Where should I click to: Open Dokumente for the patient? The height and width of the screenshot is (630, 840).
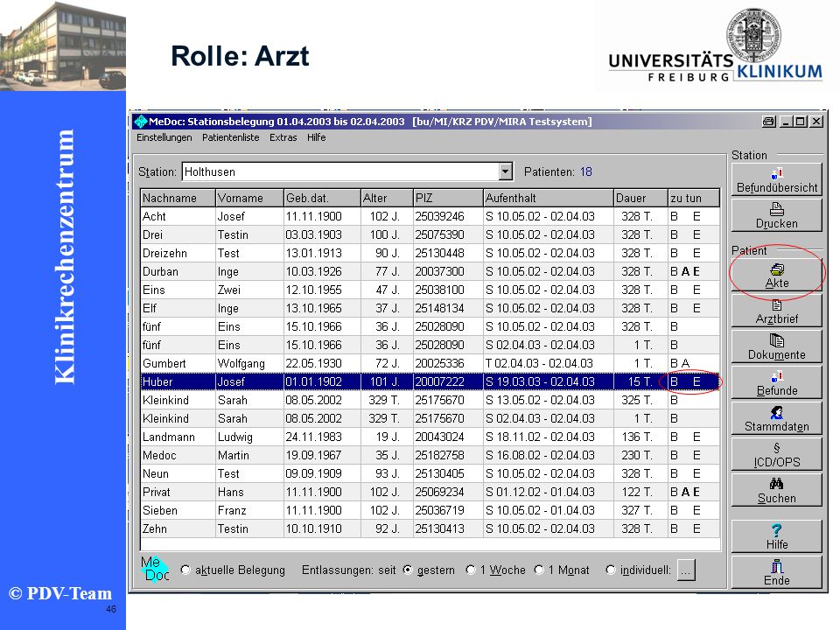pyautogui.click(x=776, y=347)
